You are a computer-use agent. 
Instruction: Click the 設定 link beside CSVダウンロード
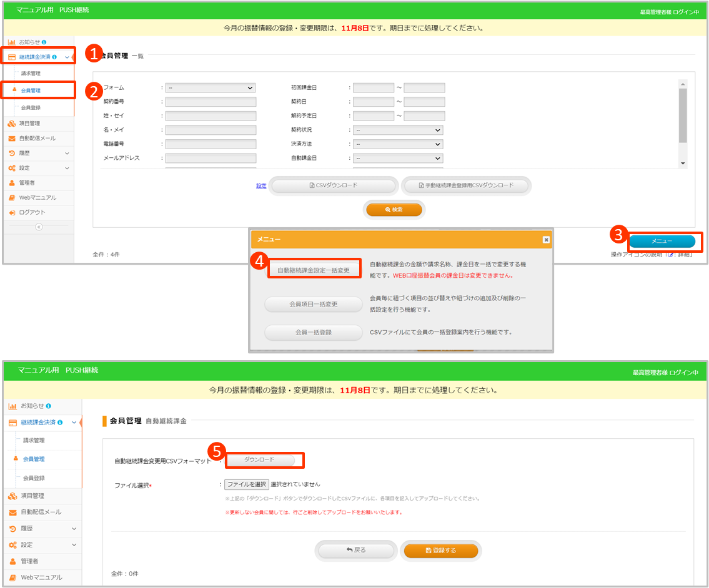pos(261,186)
